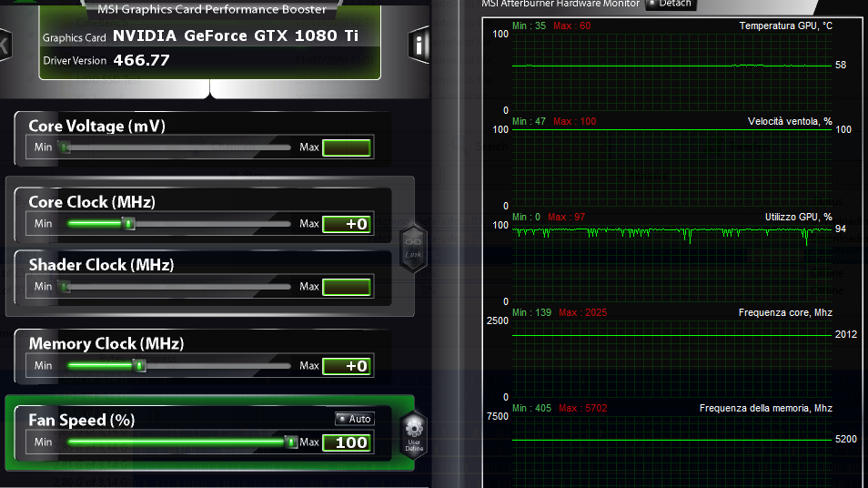Click the Frequenza della memoria graph
868x488 pixels.
[x=672, y=452]
